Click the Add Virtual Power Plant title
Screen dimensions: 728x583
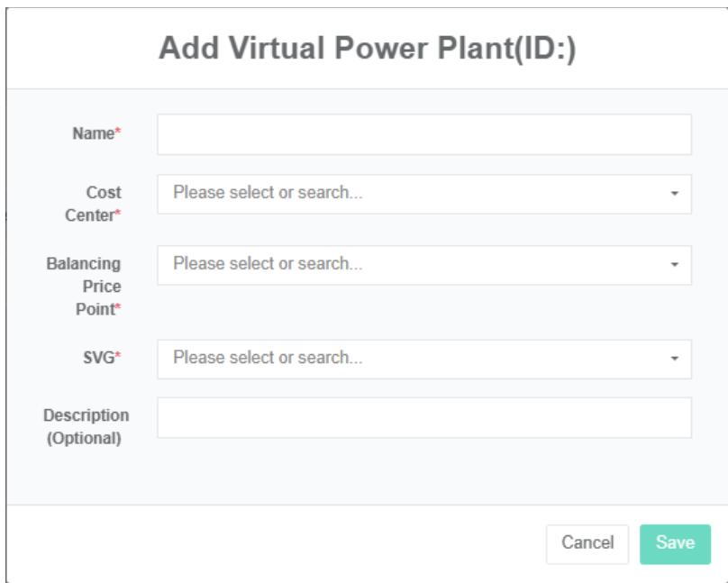(x=367, y=50)
